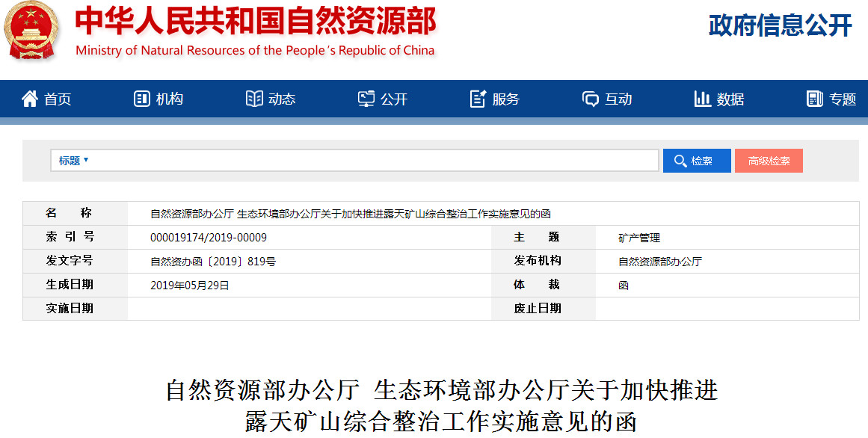Select the genre value 函
The width and height of the screenshot is (868, 438).
click(624, 286)
